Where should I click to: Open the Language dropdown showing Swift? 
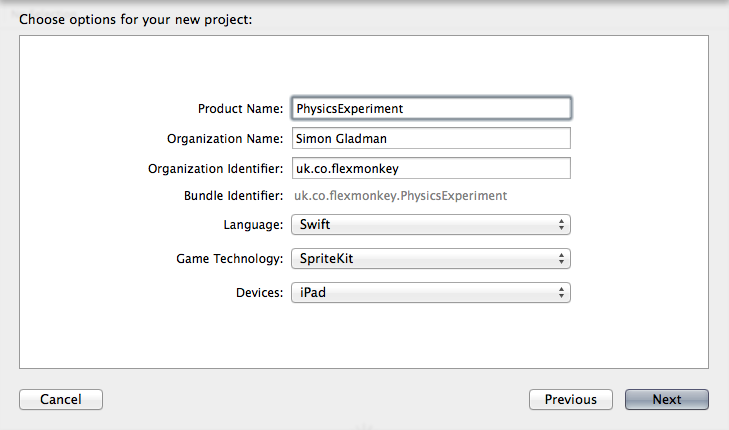point(430,225)
